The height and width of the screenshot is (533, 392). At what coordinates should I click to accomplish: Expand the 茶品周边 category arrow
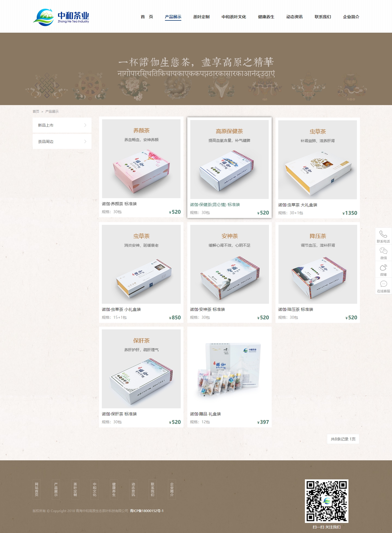tap(85, 142)
